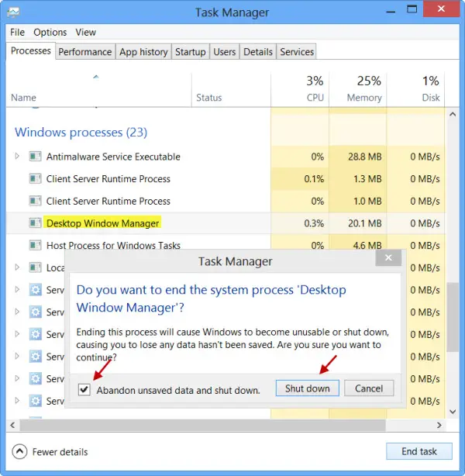The height and width of the screenshot is (476, 465).
Task: Click the Shut down button
Action: tap(308, 388)
